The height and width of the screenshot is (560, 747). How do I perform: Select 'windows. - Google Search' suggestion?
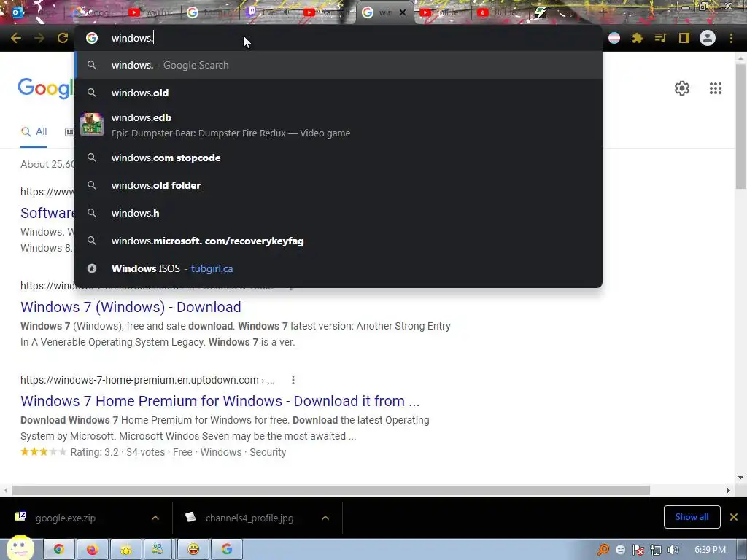coord(338,65)
